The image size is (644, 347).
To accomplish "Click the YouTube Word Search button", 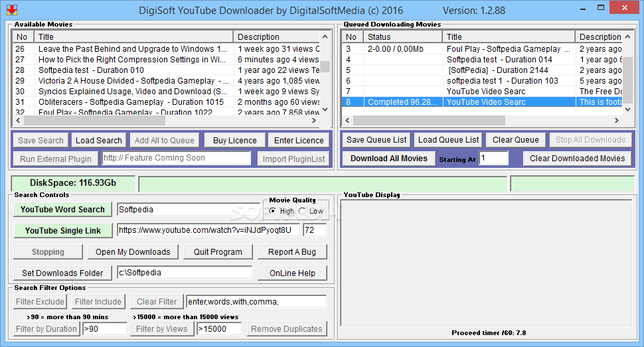I will coord(62,210).
